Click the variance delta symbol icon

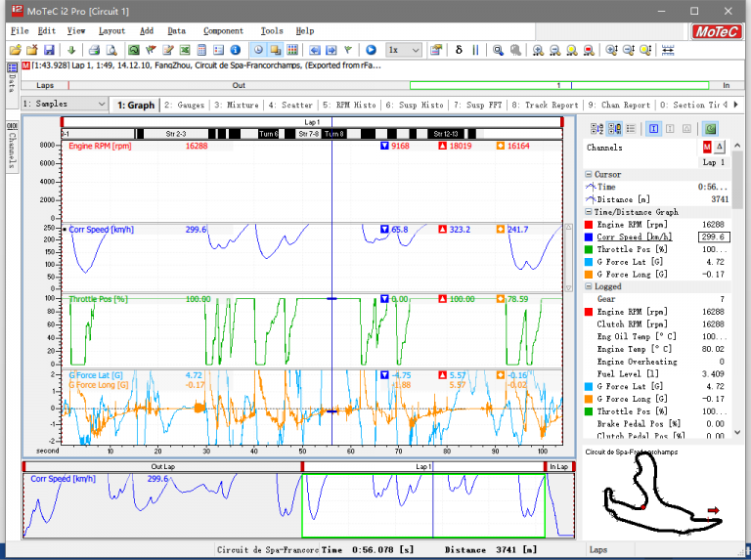459,50
